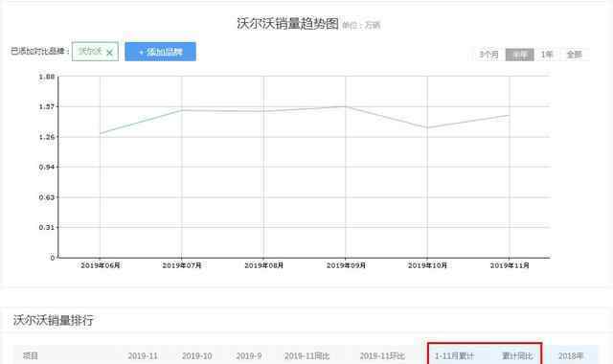
Task: Click the 2019-11 column header
Action: (x=143, y=355)
